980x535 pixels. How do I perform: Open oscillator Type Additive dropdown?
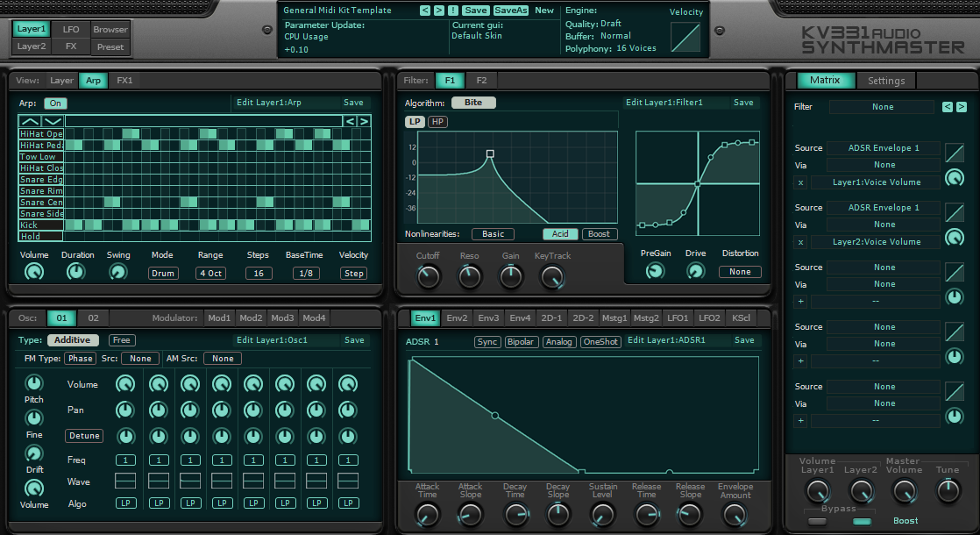click(x=72, y=340)
